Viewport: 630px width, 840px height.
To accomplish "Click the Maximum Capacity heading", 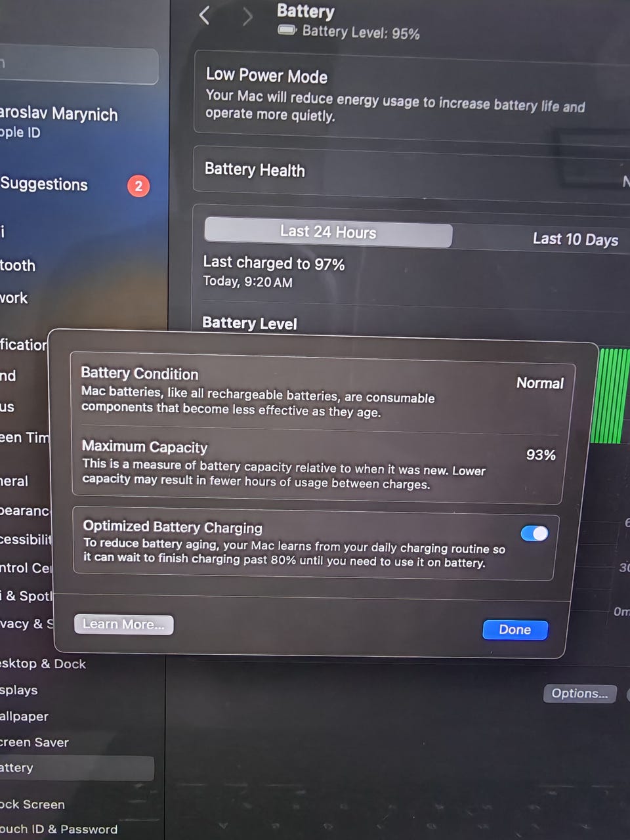I will pyautogui.click(x=144, y=447).
